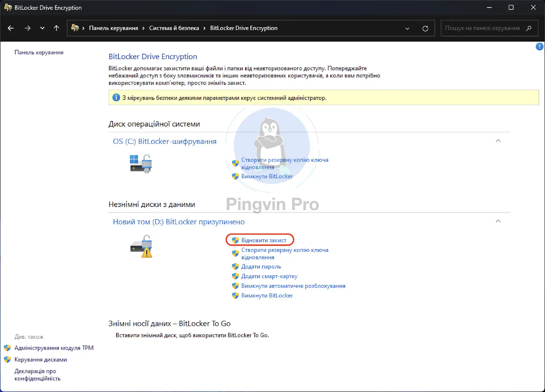The height and width of the screenshot is (392, 545).
Task: Click 'Див. також' sidebar label
Action: coord(29,337)
